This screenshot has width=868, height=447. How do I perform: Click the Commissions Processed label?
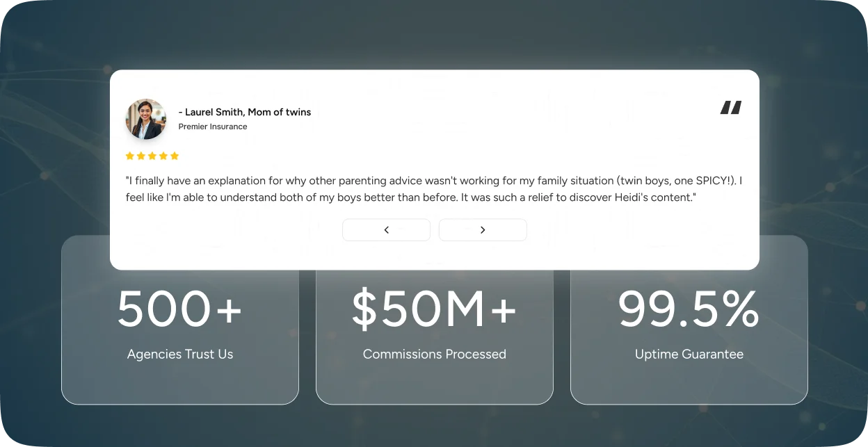(x=435, y=354)
